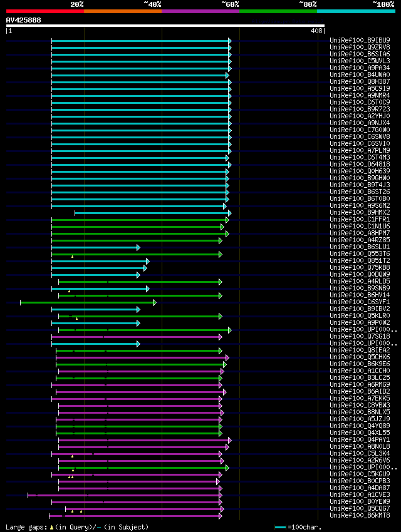The image size is (401, 532).
Task: Click the green ~80% identity color swatch
Action: [278, 11]
